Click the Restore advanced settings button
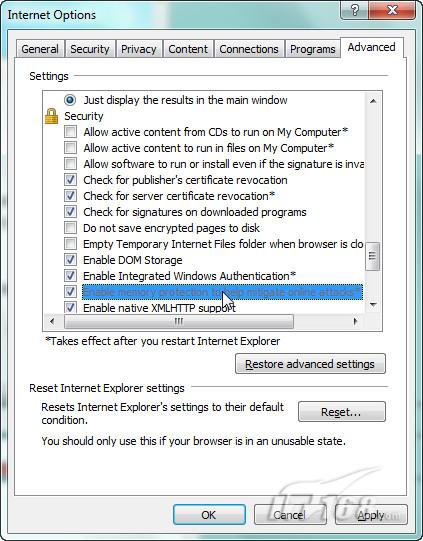 [x=310, y=364]
